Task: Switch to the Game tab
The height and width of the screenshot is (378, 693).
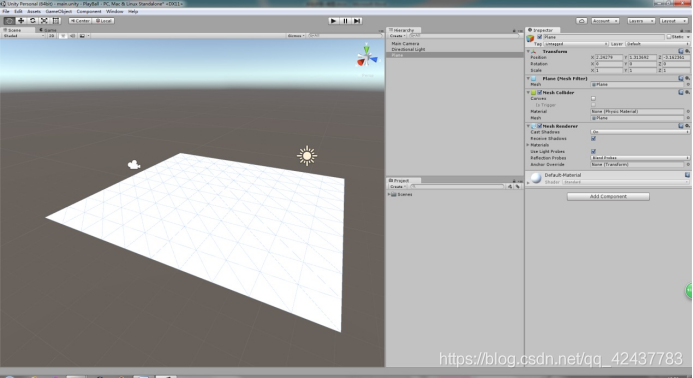Action: tap(48, 30)
